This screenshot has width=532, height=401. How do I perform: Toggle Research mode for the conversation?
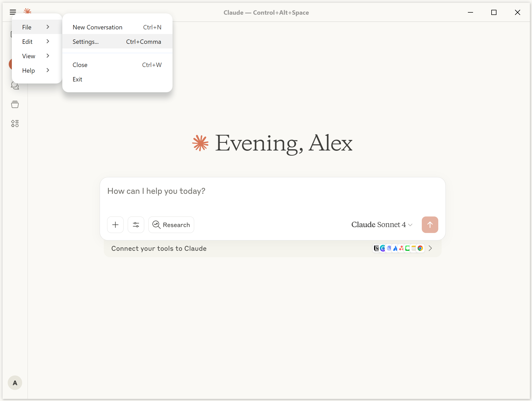pyautogui.click(x=171, y=224)
